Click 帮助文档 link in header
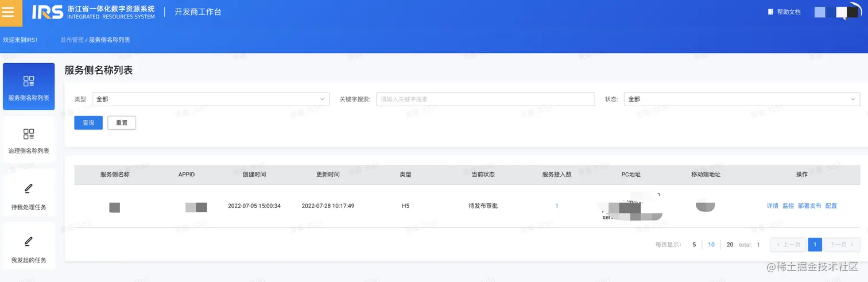The image size is (868, 282). 789,12
